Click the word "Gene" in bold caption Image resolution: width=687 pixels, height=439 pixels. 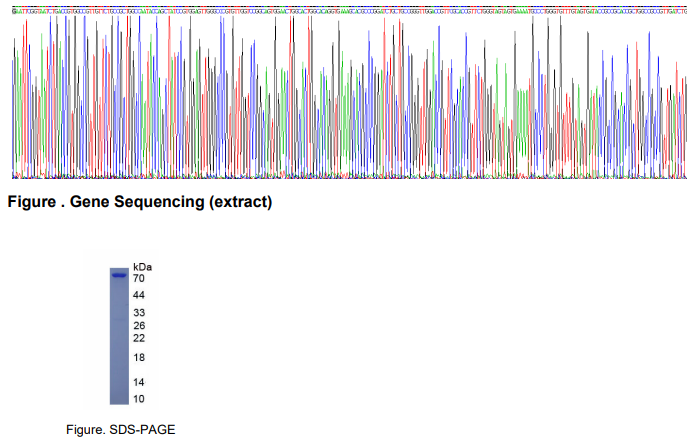point(87,203)
